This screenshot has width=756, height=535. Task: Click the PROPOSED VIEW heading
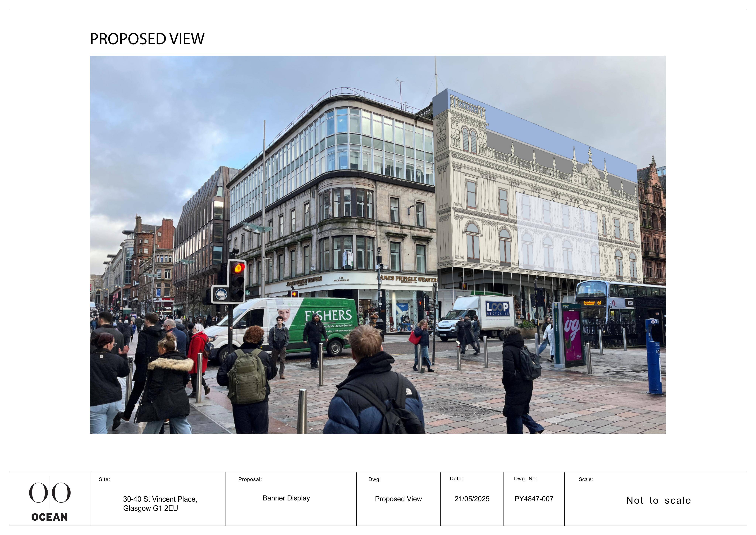pyautogui.click(x=147, y=39)
